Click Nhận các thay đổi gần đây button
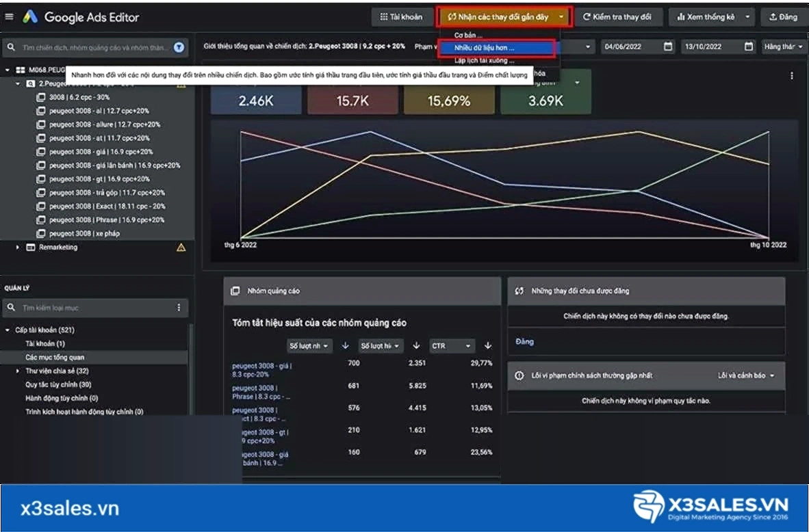809x532 pixels. [498, 17]
